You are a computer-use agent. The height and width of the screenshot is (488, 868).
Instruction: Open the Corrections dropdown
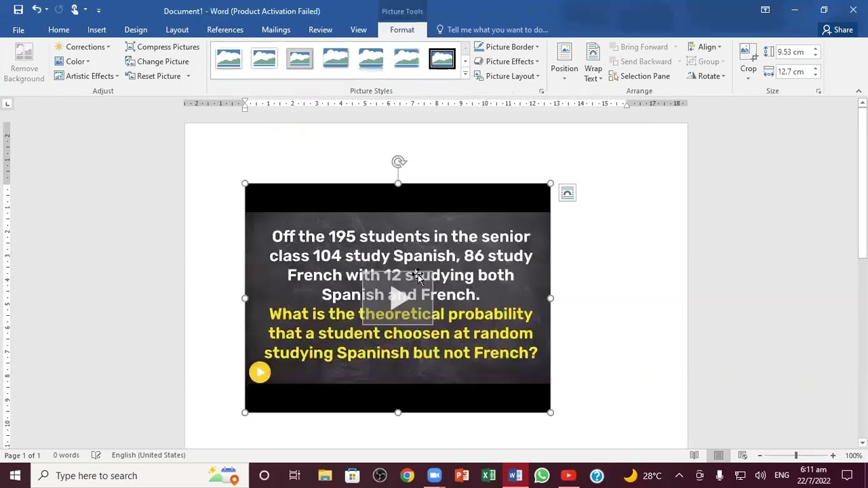coord(82,47)
